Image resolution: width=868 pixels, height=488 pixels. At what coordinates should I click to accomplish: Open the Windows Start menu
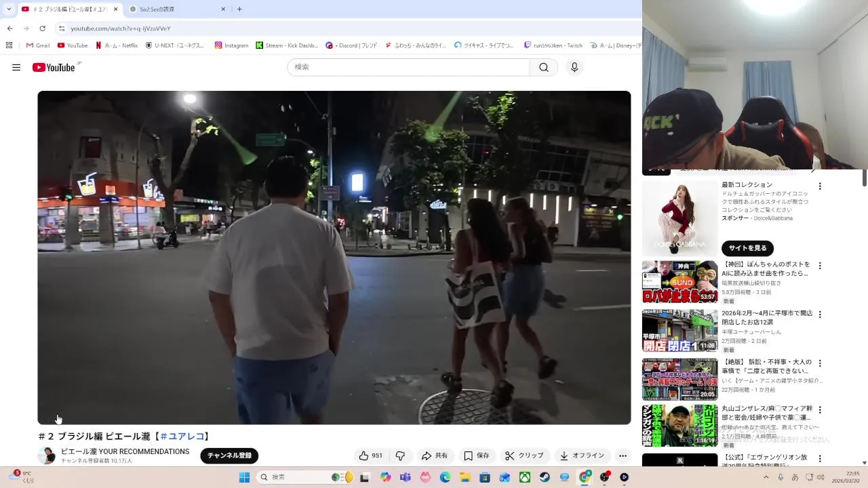click(x=245, y=477)
